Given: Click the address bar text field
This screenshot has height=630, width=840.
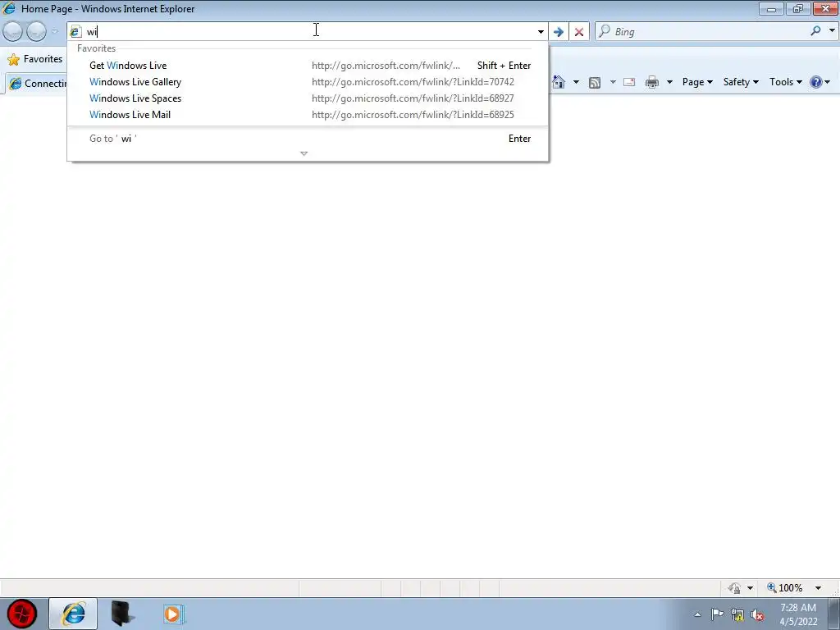Looking at the screenshot, I should click(x=308, y=32).
